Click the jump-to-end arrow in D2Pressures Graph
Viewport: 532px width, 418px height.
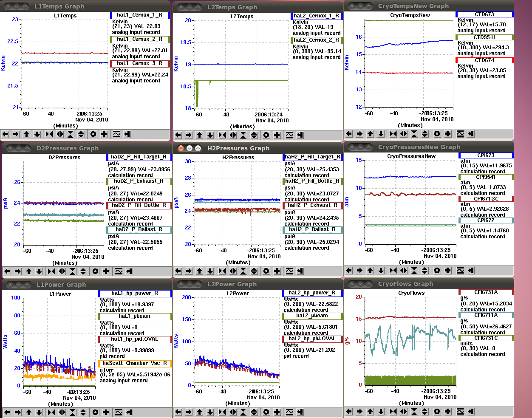click(129, 271)
